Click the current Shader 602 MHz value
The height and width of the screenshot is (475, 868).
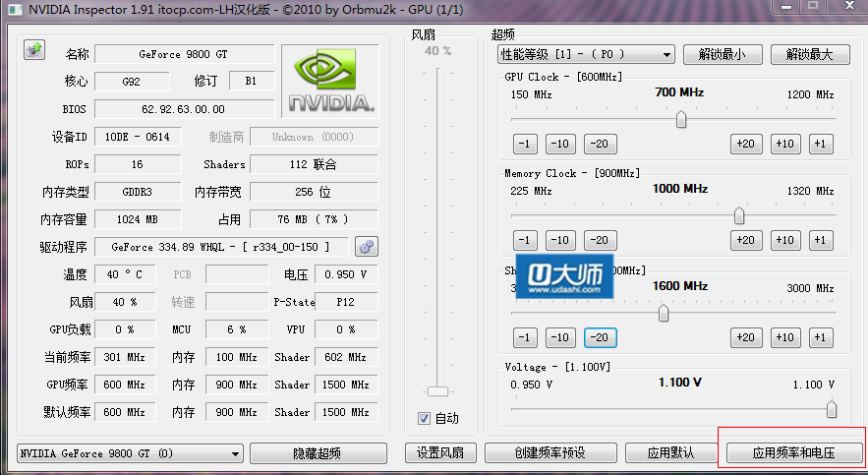[346, 357]
